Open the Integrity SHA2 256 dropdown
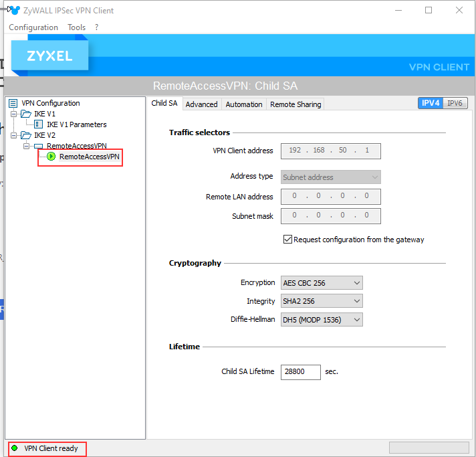 (322, 301)
